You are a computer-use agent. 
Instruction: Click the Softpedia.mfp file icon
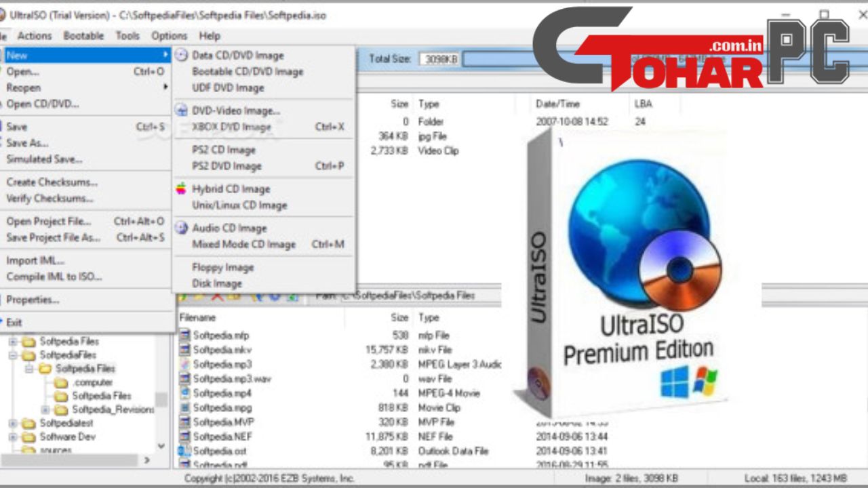coord(184,335)
